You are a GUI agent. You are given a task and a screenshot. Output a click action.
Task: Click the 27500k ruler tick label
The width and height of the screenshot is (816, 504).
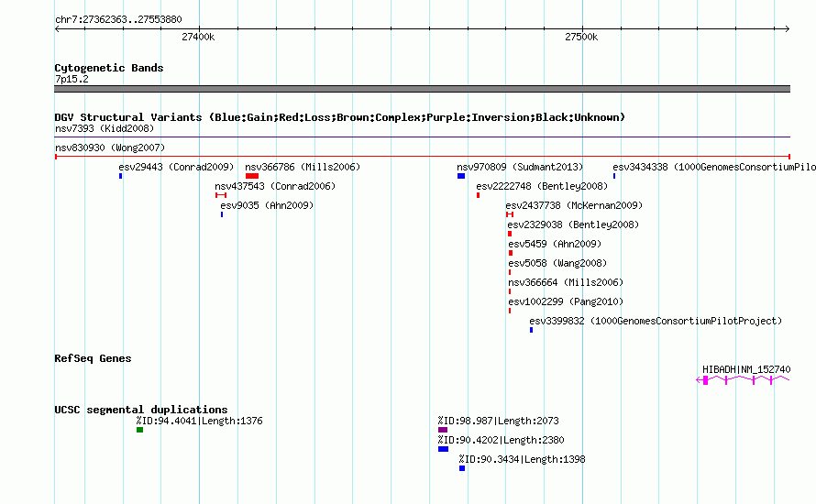click(581, 37)
